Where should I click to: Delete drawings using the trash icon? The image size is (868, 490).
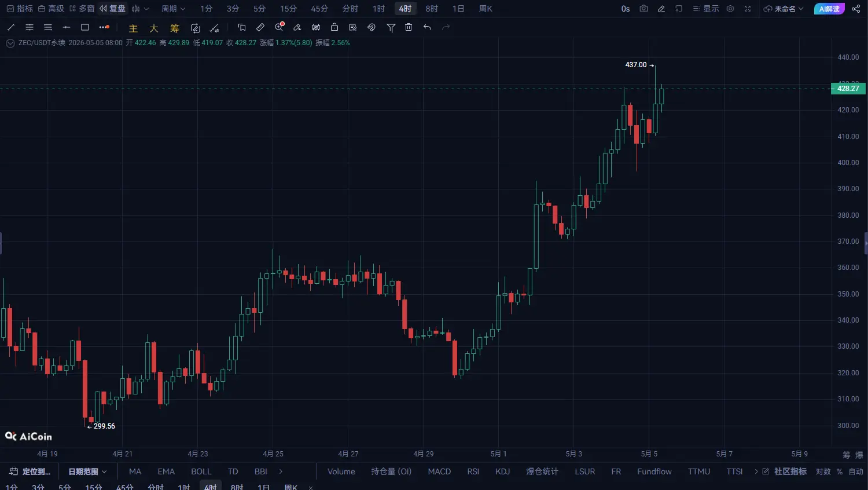pyautogui.click(x=409, y=27)
